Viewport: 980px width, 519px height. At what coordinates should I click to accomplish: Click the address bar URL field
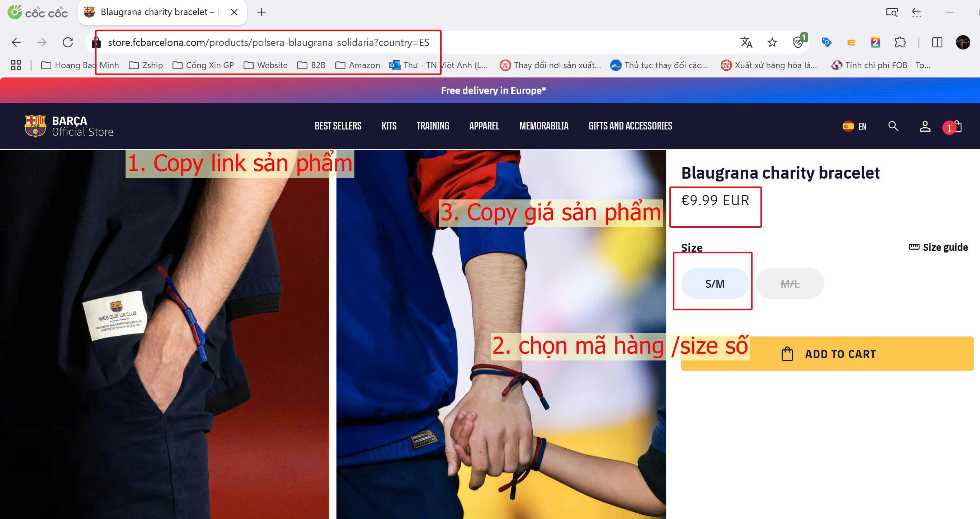pos(268,42)
